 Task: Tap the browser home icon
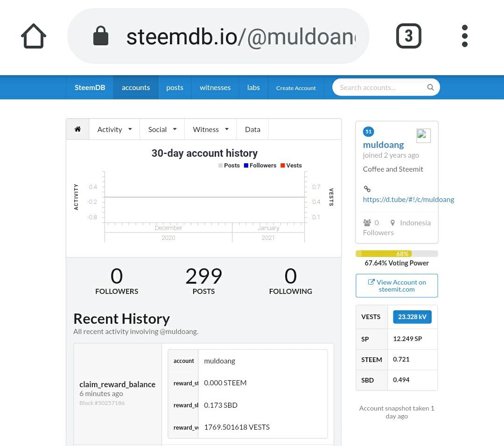point(34,36)
